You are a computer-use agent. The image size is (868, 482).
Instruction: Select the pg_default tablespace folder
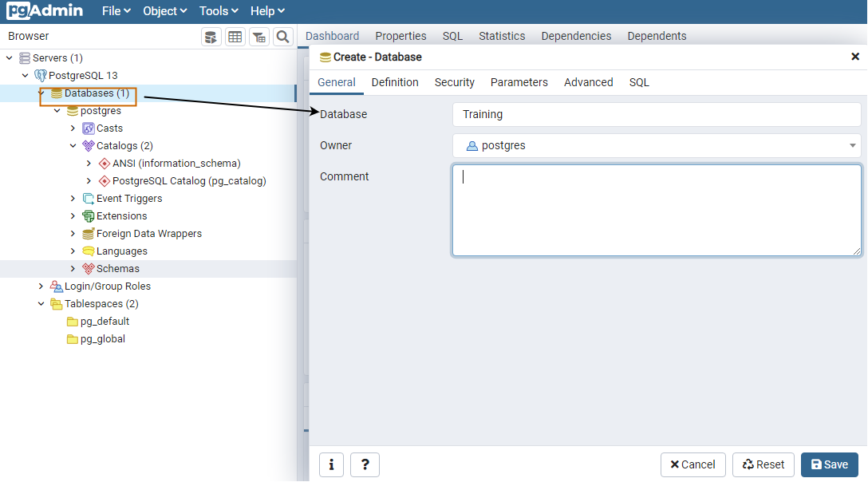(105, 322)
